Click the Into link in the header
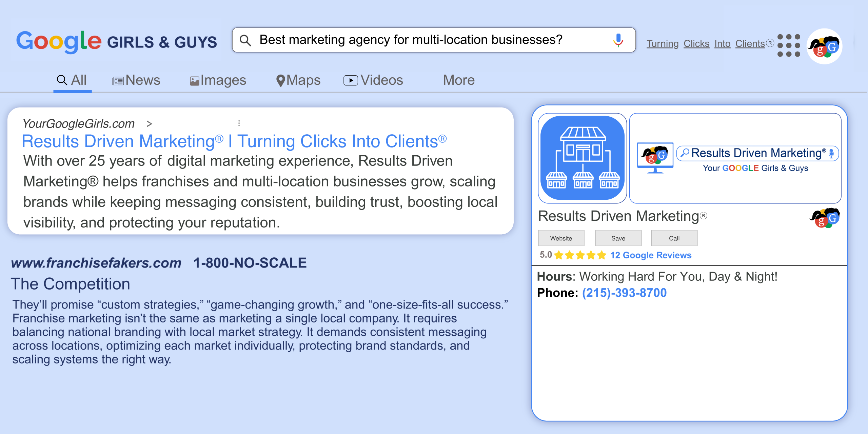 (x=722, y=44)
